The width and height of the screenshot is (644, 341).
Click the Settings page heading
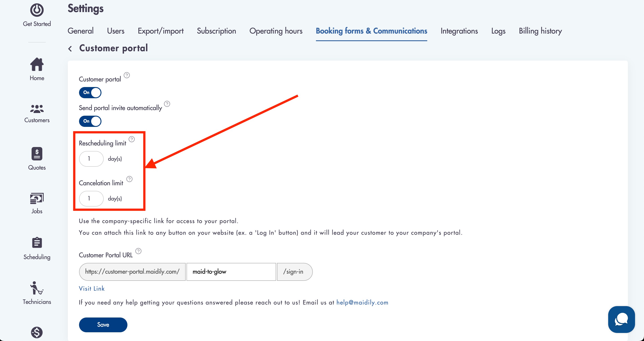click(86, 9)
